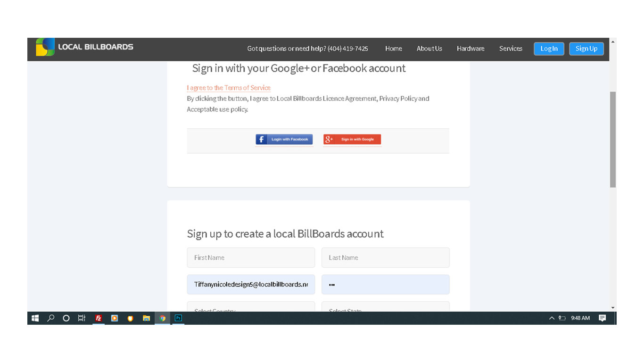Open FileZilla from the taskbar
Screen dimensions: 644x362
[99, 318]
